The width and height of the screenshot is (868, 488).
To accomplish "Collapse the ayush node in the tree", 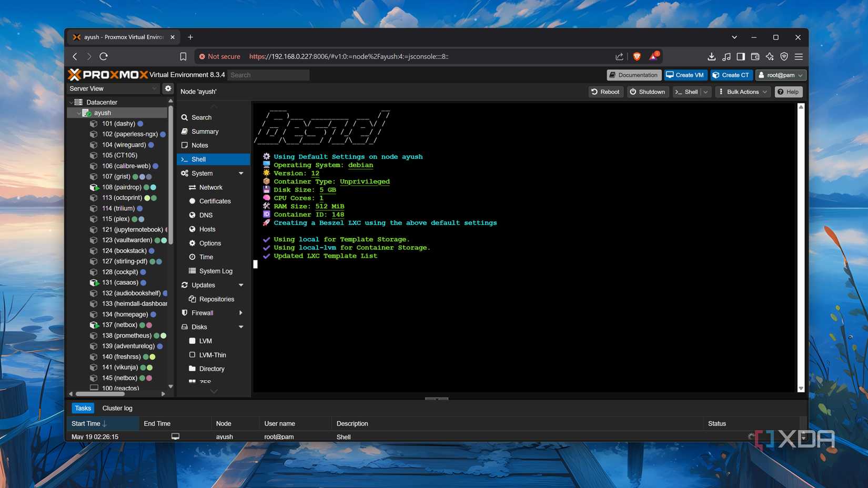I will click(79, 113).
